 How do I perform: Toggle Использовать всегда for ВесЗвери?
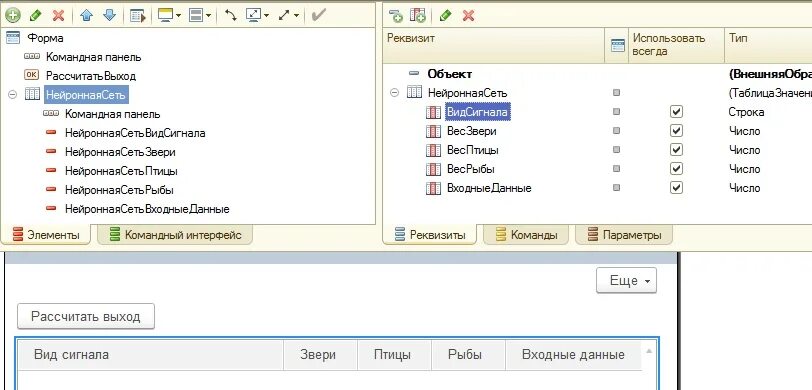[676, 131]
